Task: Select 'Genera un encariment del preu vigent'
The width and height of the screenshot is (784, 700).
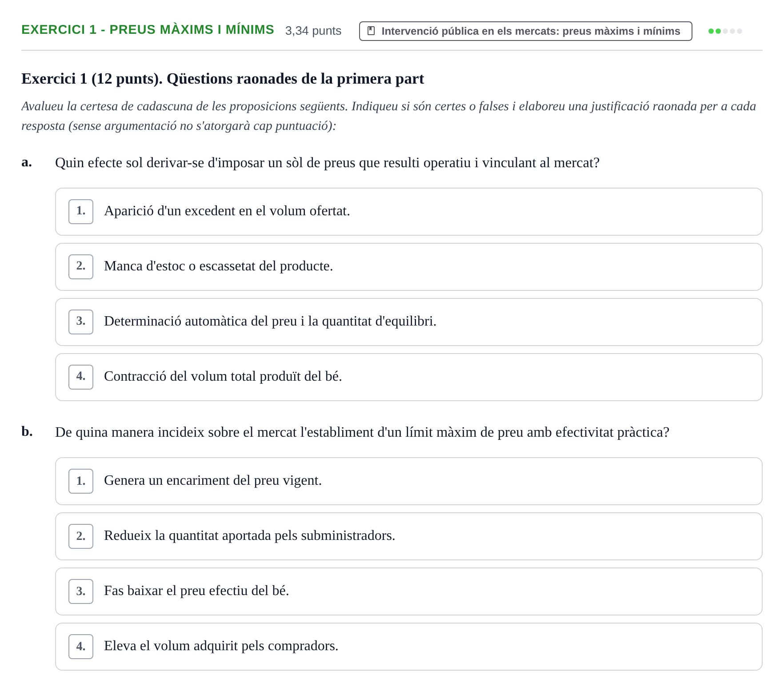Action: coord(408,481)
